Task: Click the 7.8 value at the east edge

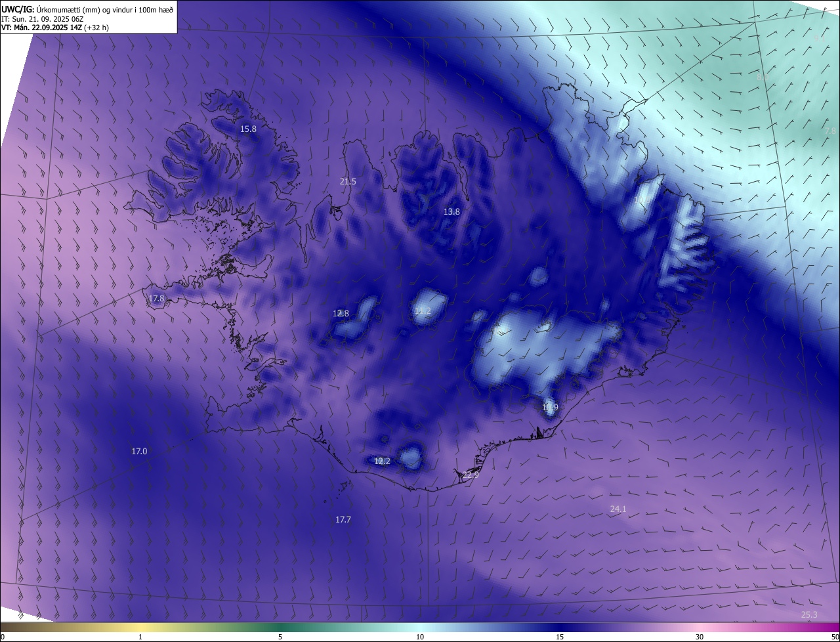Action: (830, 131)
